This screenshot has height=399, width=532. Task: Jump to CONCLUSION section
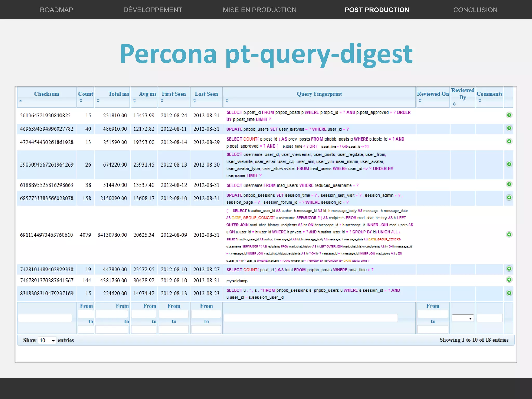(475, 10)
